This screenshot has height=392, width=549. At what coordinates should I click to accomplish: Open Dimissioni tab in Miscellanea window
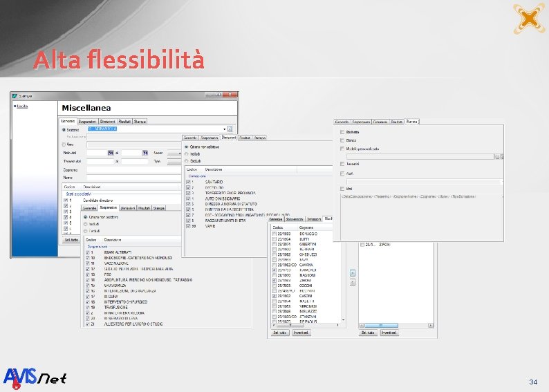pos(107,122)
